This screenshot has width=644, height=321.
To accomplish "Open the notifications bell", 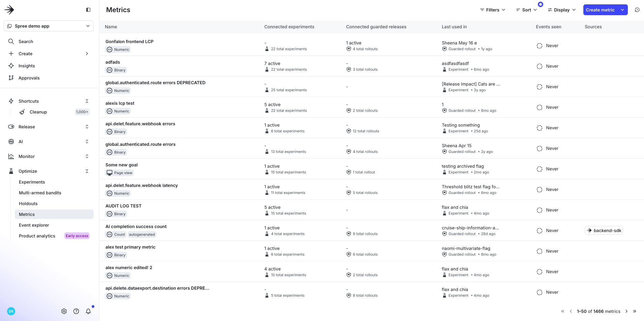I will 88,311.
